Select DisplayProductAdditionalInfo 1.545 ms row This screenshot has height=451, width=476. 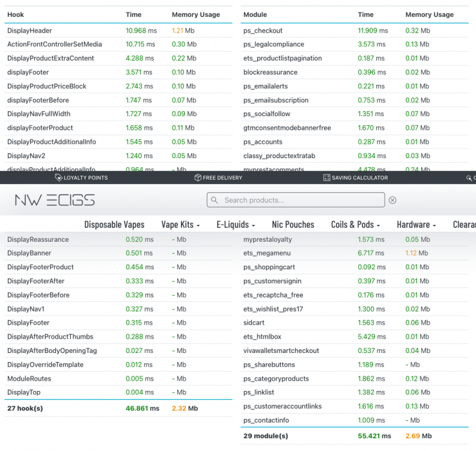tap(118, 142)
